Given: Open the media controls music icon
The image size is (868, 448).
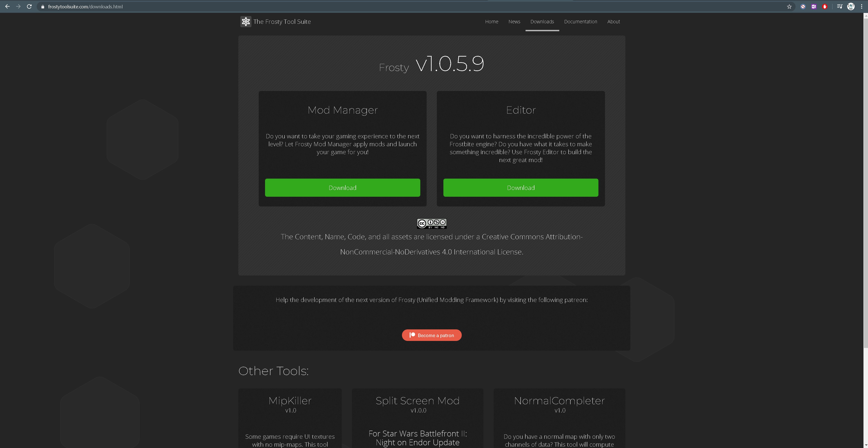Looking at the screenshot, I should pyautogui.click(x=839, y=6).
